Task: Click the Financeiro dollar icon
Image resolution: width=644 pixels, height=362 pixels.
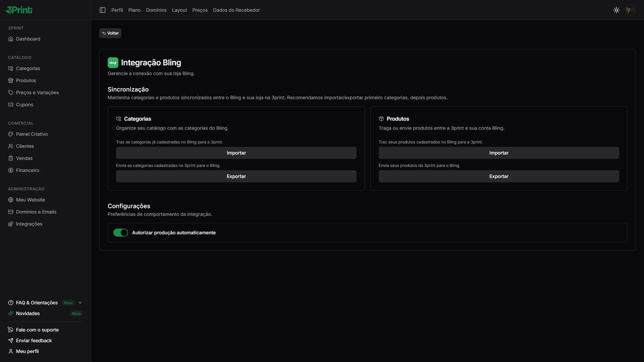Action: 11,170
